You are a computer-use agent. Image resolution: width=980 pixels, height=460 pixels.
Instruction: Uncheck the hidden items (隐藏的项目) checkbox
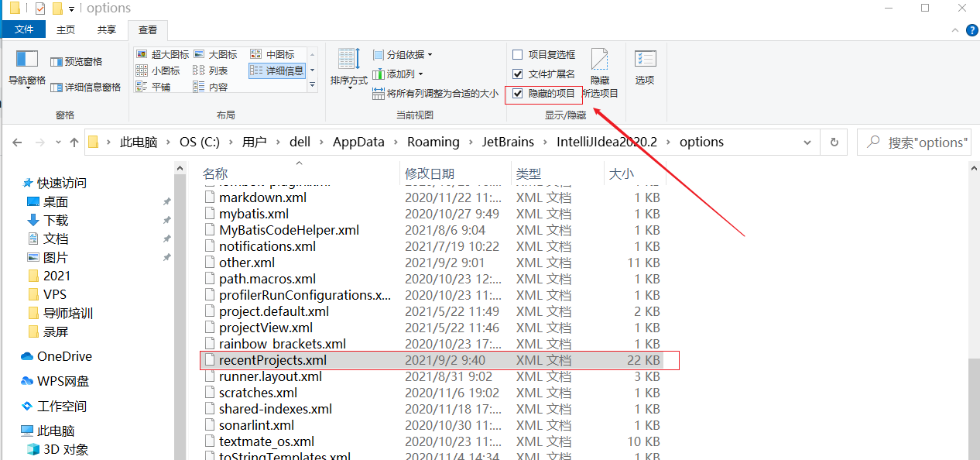[x=518, y=94]
